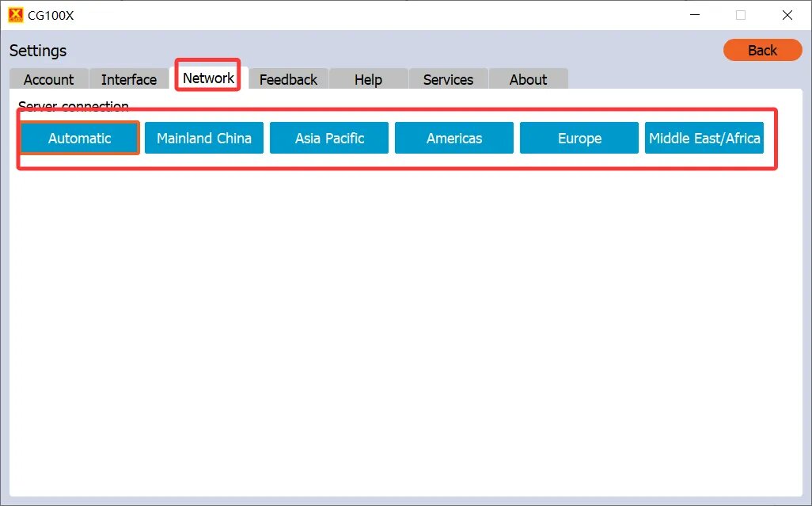This screenshot has height=506, width=812.
Task: Pick the Asia Pacific server
Action: click(x=329, y=138)
